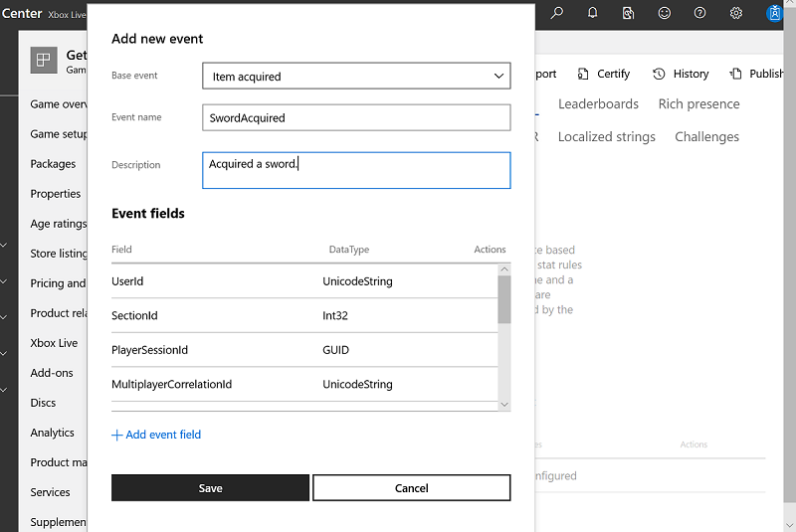The image size is (796, 532).
Task: Open Discs in the sidebar
Action: [x=43, y=403]
